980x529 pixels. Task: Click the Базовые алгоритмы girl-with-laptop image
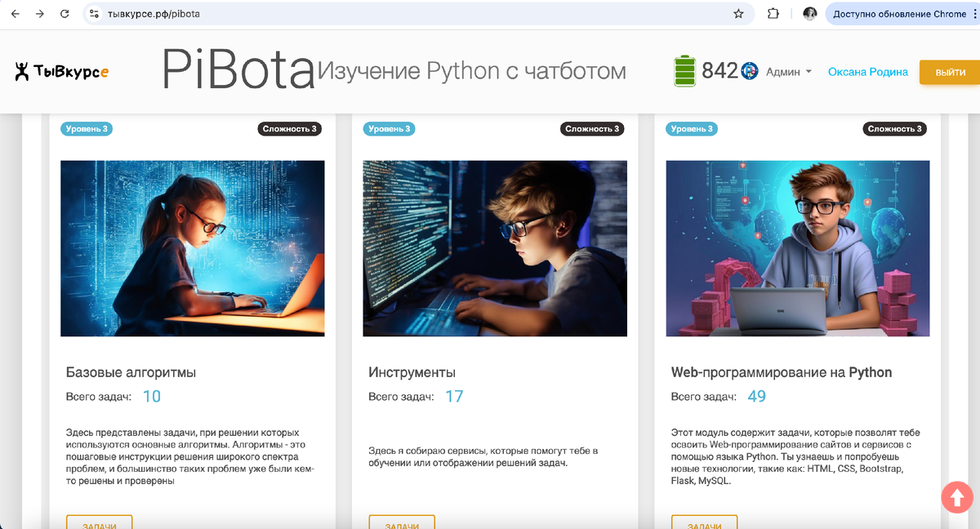(x=193, y=248)
